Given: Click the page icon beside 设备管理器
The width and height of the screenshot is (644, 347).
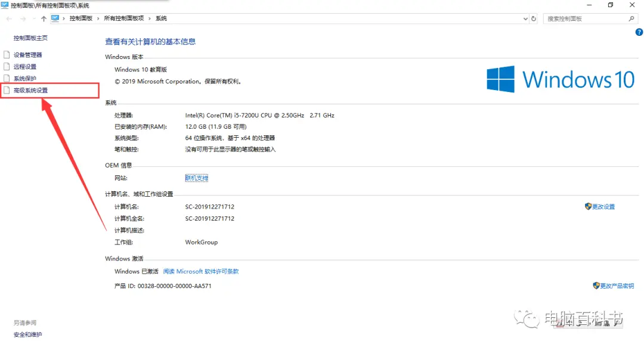Looking at the screenshot, I should (7, 55).
